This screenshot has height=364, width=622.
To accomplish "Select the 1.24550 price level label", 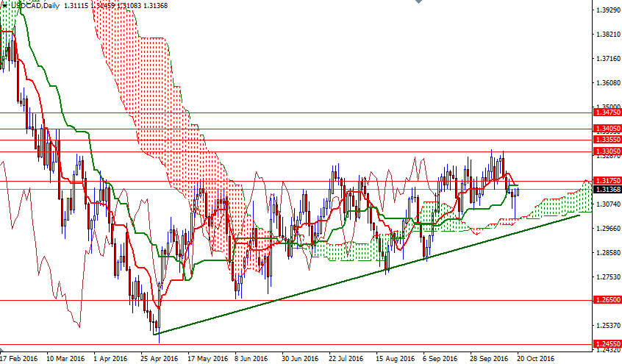I will 607,343.
